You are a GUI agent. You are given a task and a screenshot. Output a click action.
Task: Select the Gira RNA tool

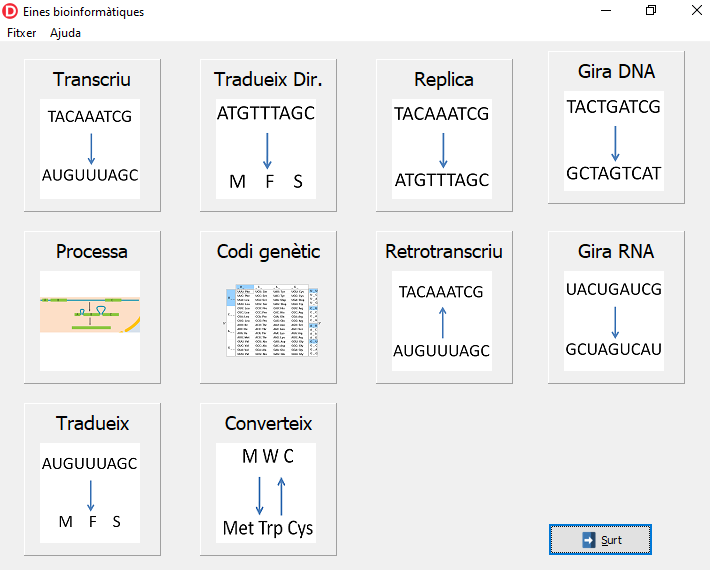coord(616,252)
